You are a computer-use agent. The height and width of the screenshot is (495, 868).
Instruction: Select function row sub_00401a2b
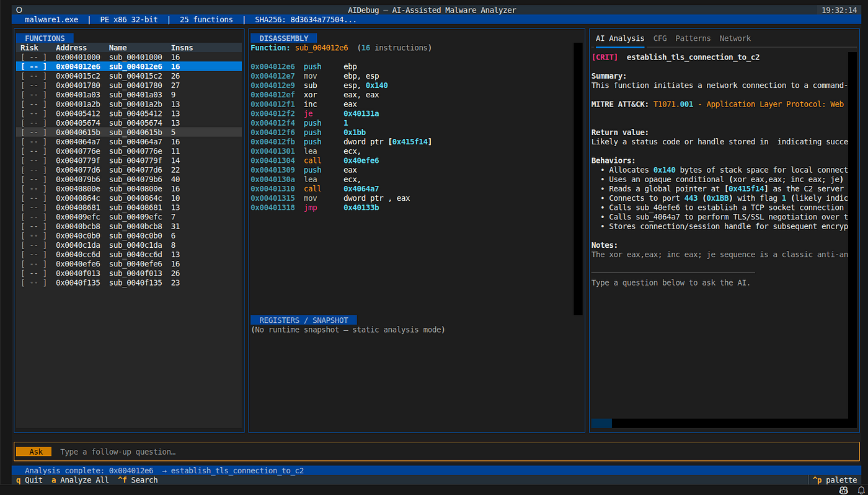(129, 104)
